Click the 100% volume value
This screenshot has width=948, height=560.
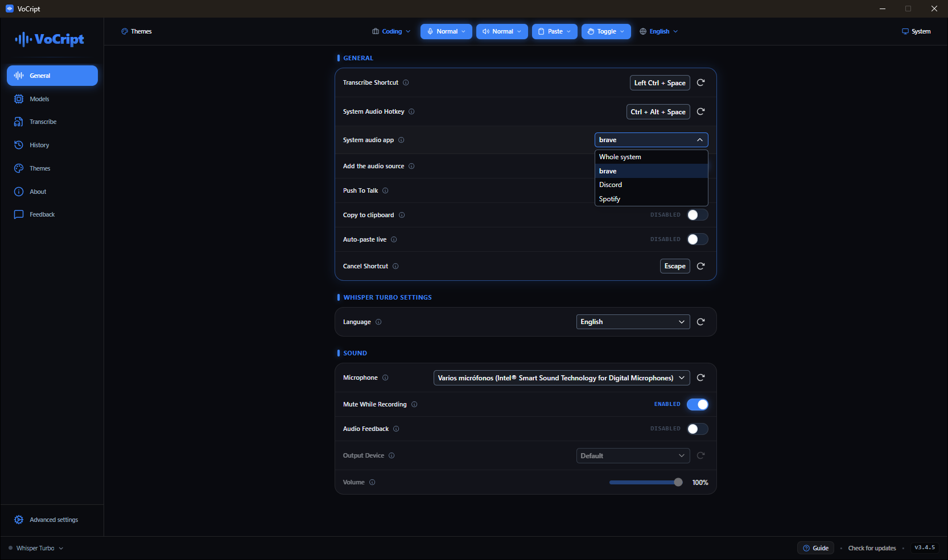click(x=700, y=482)
